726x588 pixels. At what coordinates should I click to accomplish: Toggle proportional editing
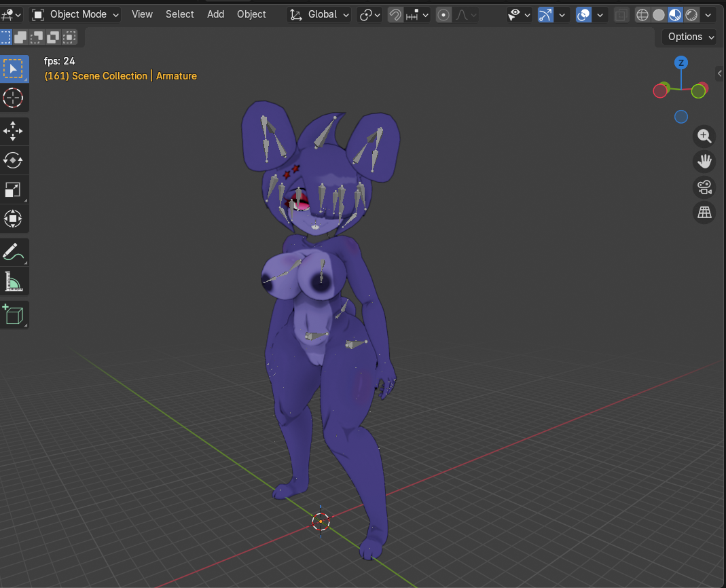coord(443,15)
